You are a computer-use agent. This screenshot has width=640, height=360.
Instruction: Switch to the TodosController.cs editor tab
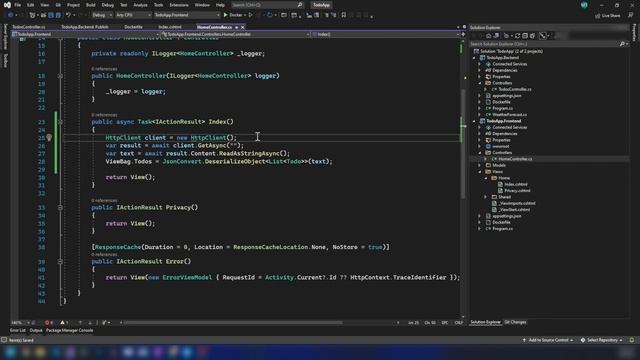tap(29, 27)
